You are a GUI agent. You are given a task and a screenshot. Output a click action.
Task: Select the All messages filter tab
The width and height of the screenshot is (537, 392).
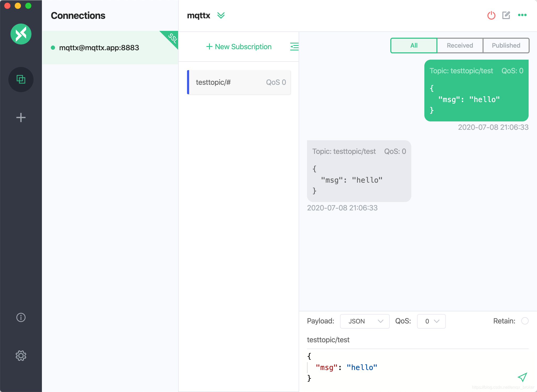click(413, 45)
